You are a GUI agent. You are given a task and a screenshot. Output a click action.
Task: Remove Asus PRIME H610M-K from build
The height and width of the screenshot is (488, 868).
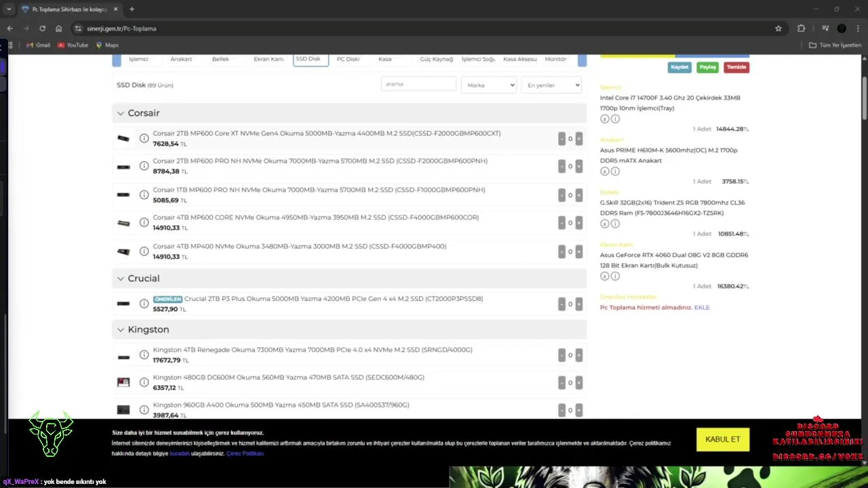[x=604, y=171]
